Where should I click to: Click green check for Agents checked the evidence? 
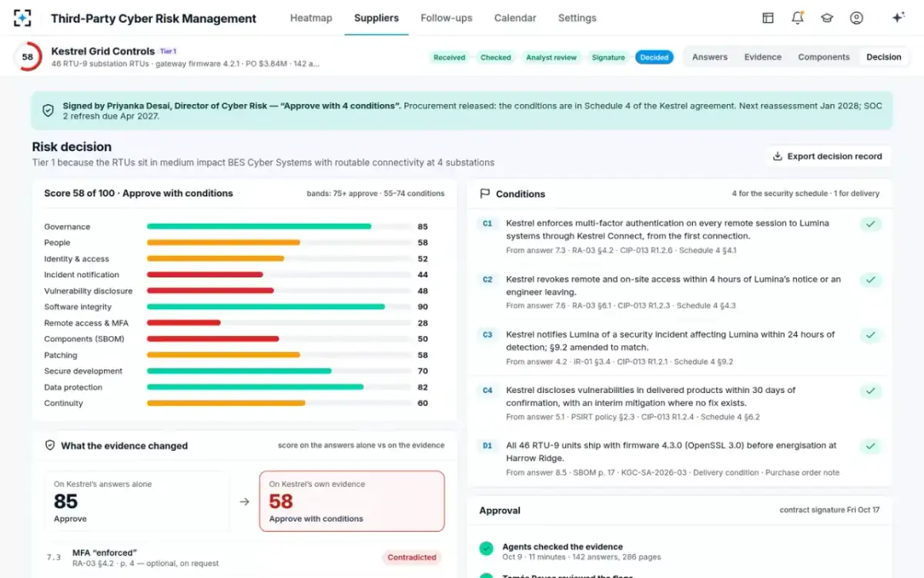[486, 548]
